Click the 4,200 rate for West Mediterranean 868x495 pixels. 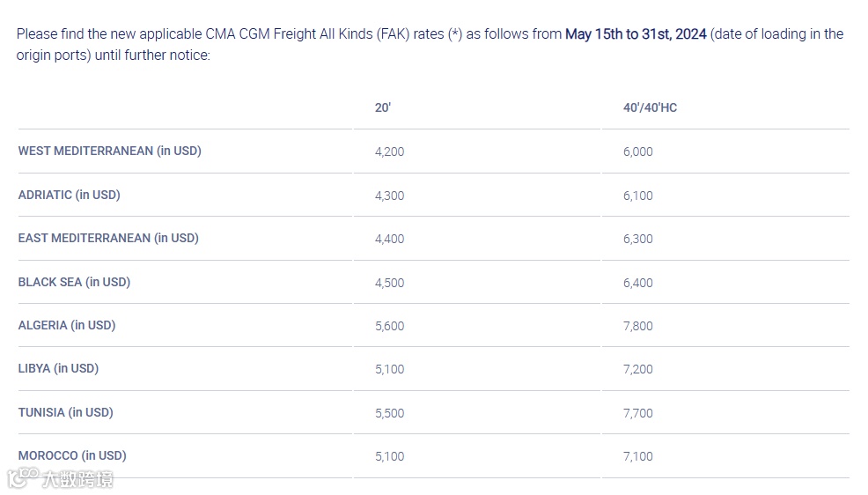pos(389,151)
